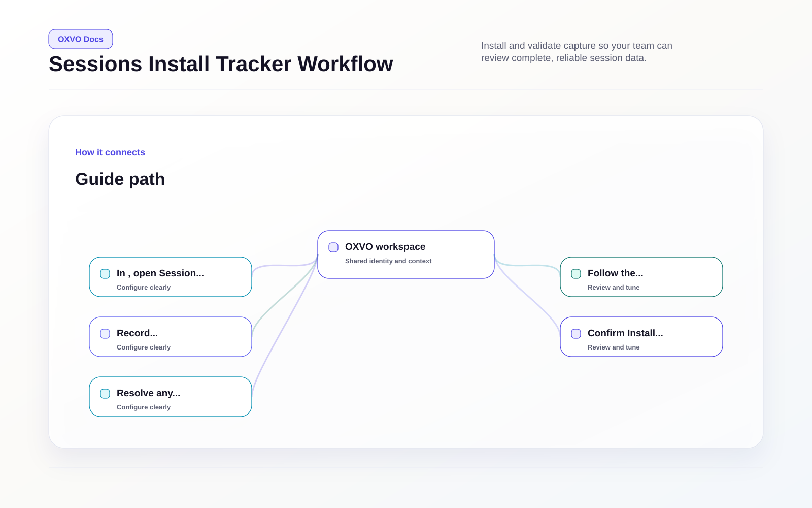812x508 pixels.
Task: Open the Confirm Install... step title
Action: pyautogui.click(x=625, y=333)
